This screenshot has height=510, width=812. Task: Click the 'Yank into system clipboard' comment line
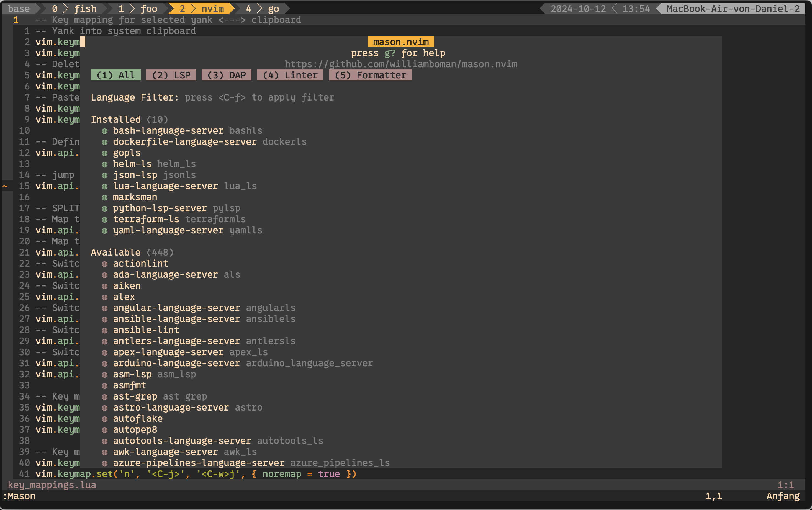[116, 31]
